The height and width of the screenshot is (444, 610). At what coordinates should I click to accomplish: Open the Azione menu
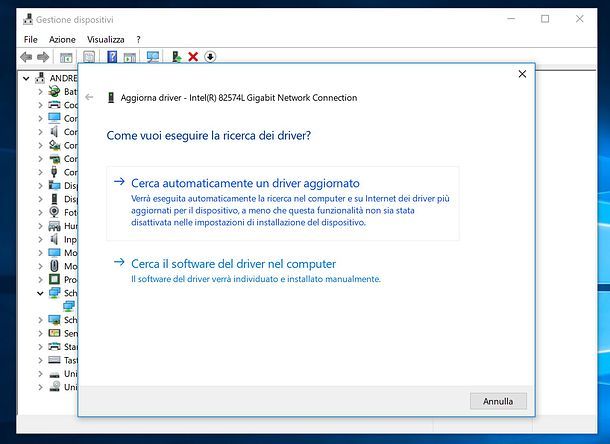(x=62, y=39)
